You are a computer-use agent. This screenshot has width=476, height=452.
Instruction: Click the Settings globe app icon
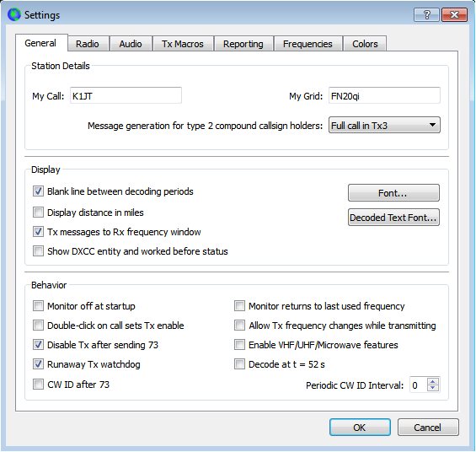pyautogui.click(x=14, y=14)
